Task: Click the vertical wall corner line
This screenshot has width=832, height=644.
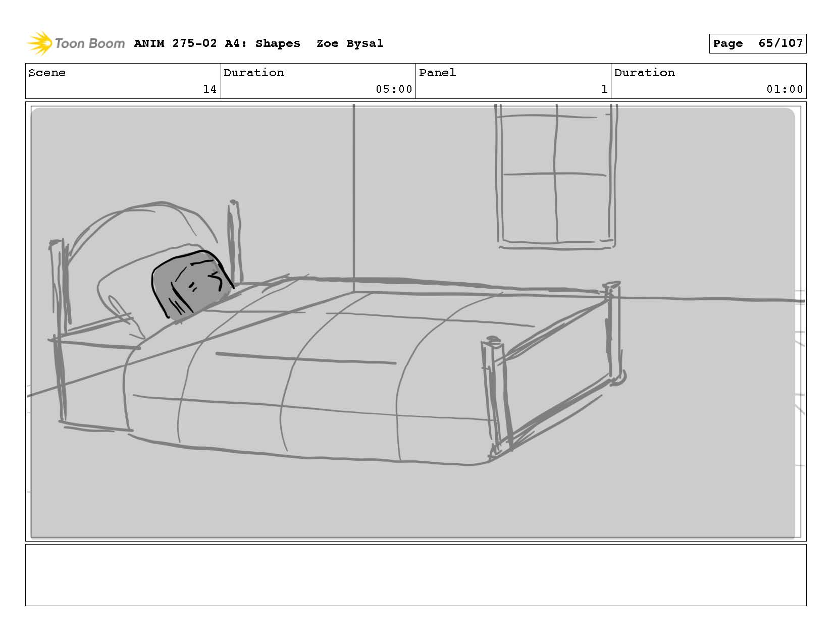Action: [x=353, y=197]
